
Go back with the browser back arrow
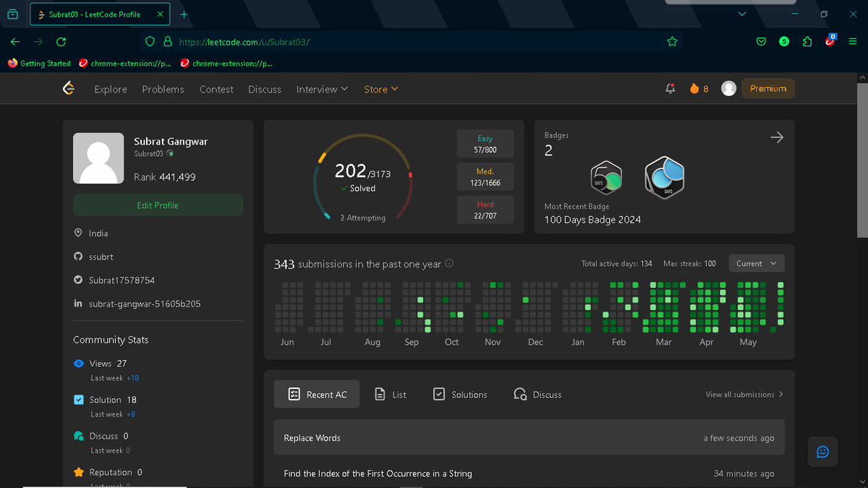pos(15,41)
